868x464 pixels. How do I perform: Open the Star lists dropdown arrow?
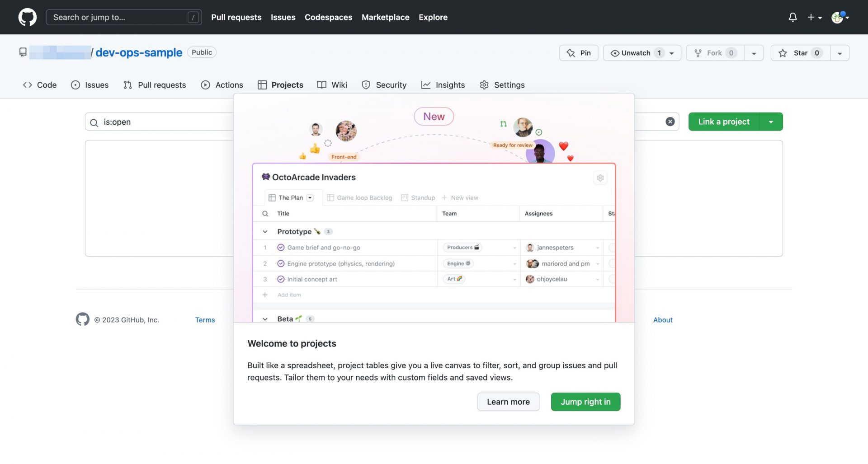click(x=840, y=53)
